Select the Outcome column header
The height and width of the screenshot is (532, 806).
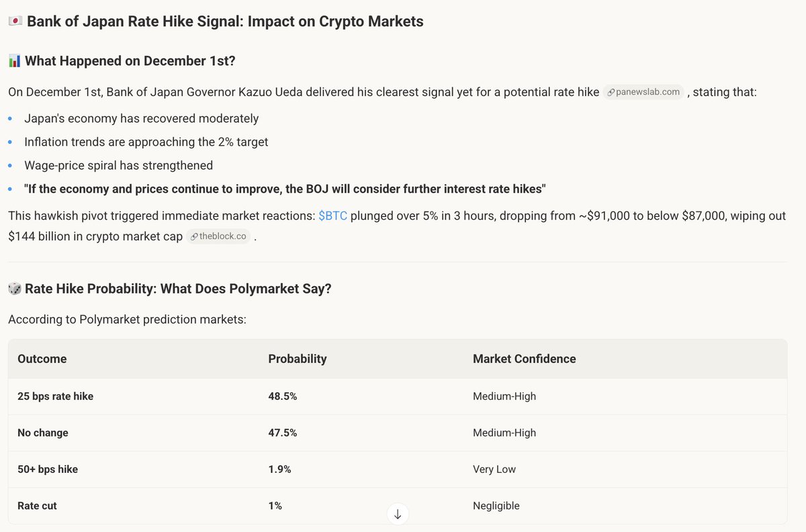coord(42,359)
